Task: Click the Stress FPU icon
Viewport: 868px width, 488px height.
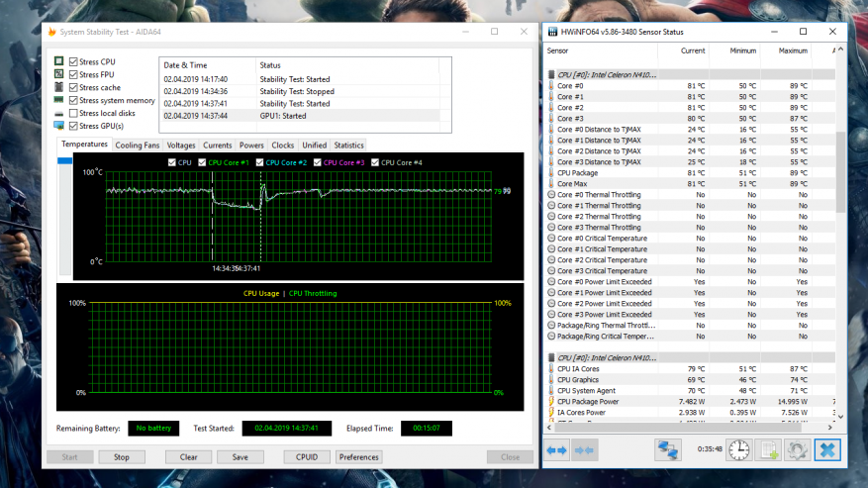Action: point(58,73)
